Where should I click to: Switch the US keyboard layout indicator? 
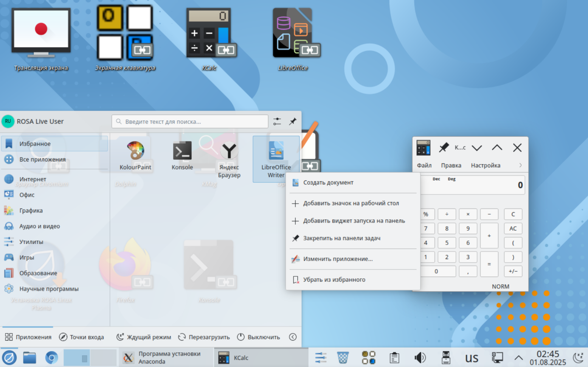[472, 358]
